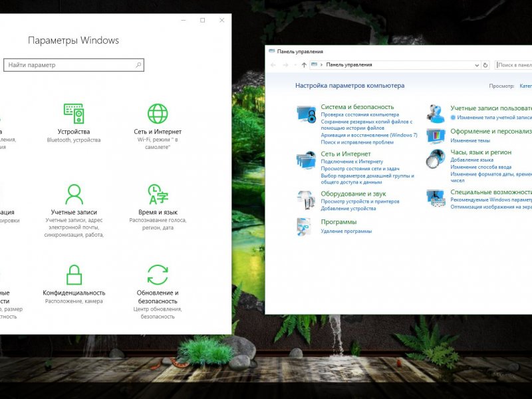Refresh the Control Panel view
Image resolution: width=532 pixels, height=399 pixels.
pyautogui.click(x=485, y=65)
